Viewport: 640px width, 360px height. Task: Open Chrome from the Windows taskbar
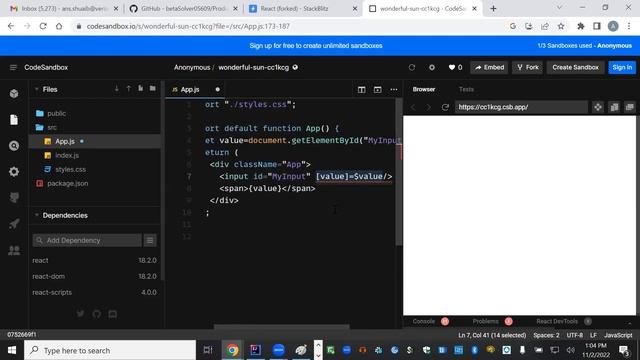click(233, 350)
